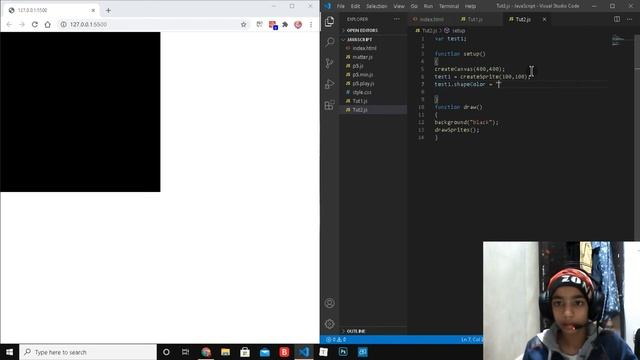Open the Extensions view in VS Code
The height and width of the screenshot is (360, 640).
[329, 105]
